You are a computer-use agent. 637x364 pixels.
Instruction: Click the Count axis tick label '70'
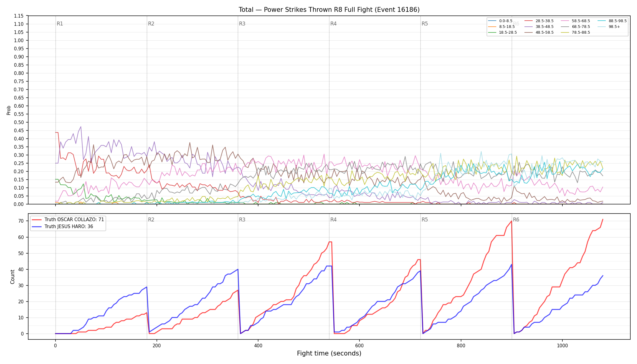[x=21, y=221]
